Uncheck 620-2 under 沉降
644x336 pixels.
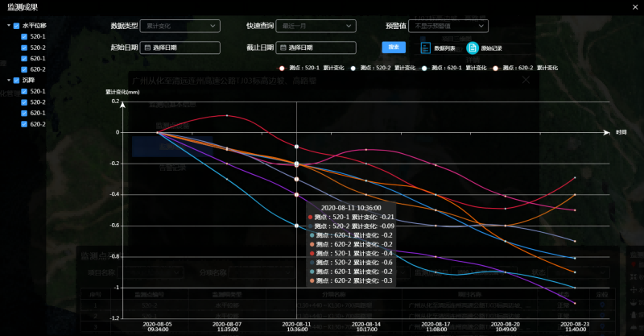click(x=25, y=124)
